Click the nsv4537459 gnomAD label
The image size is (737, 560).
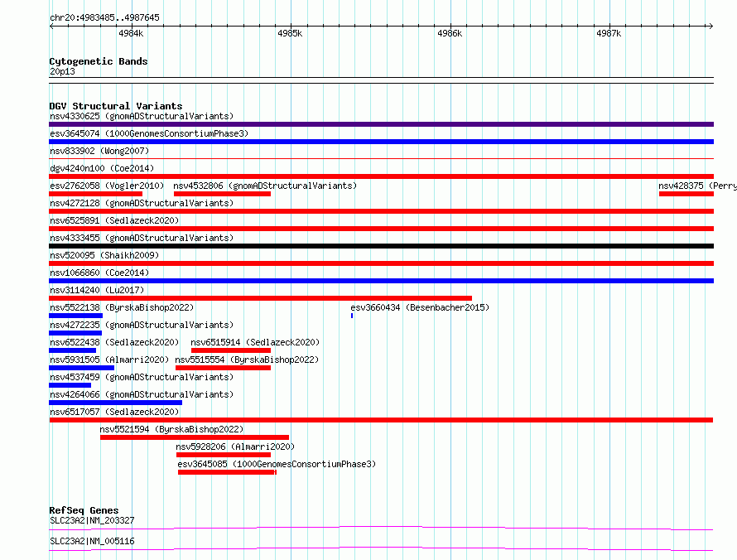pyautogui.click(x=142, y=377)
